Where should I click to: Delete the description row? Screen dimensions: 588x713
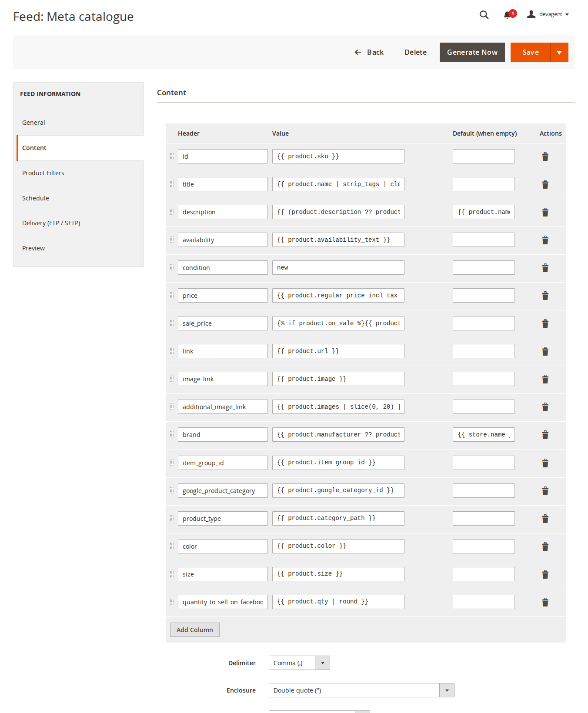coord(545,212)
